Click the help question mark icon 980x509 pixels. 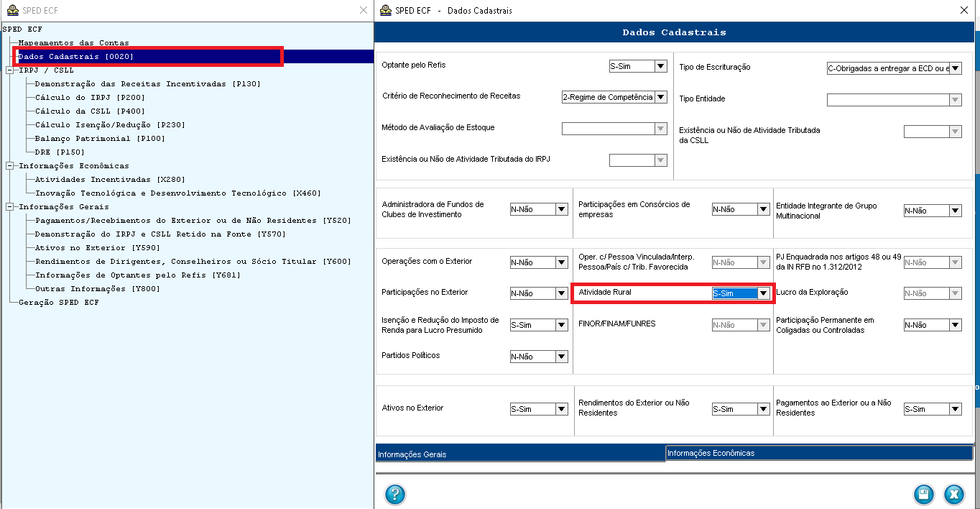(395, 495)
